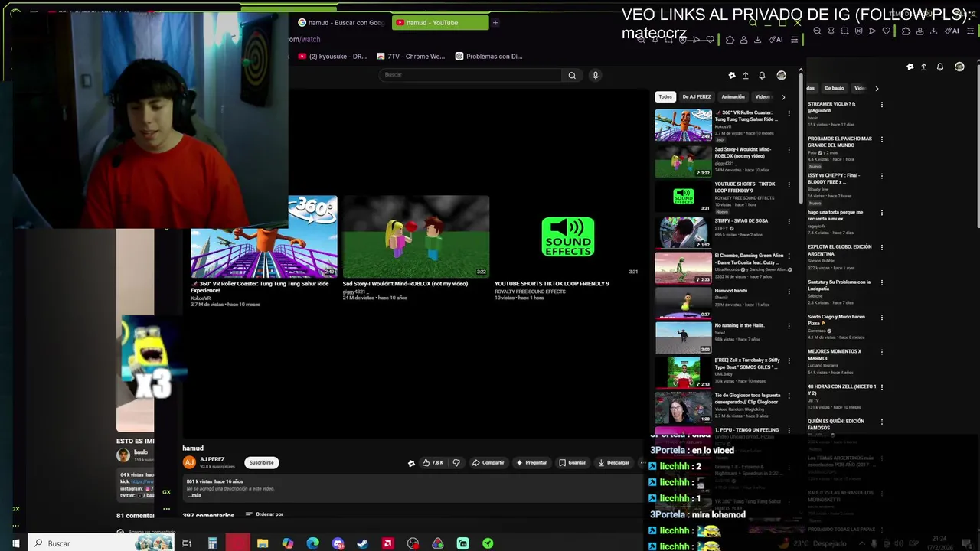Viewport: 980px width, 551px height.
Task: Open the Windows Start menu
Action: [15, 543]
